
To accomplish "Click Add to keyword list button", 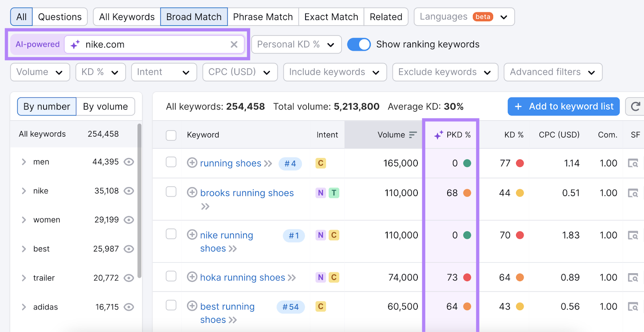I will [x=563, y=106].
